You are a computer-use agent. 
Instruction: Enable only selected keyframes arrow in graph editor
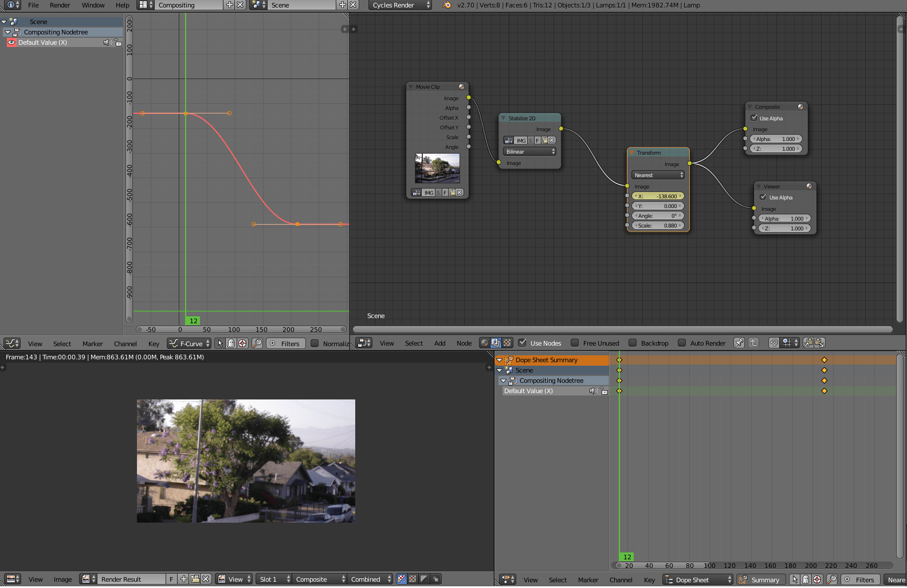pos(220,344)
